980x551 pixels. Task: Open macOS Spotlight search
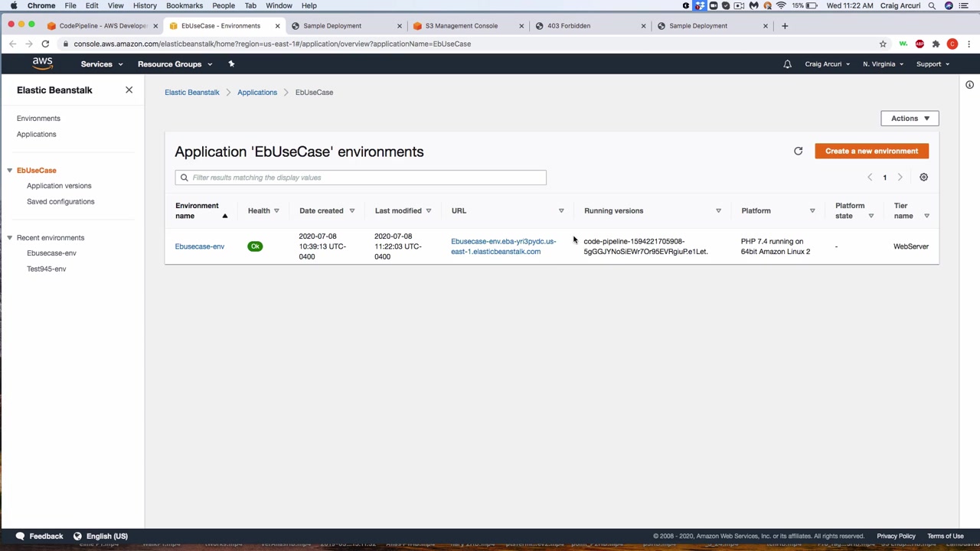tap(932, 5)
